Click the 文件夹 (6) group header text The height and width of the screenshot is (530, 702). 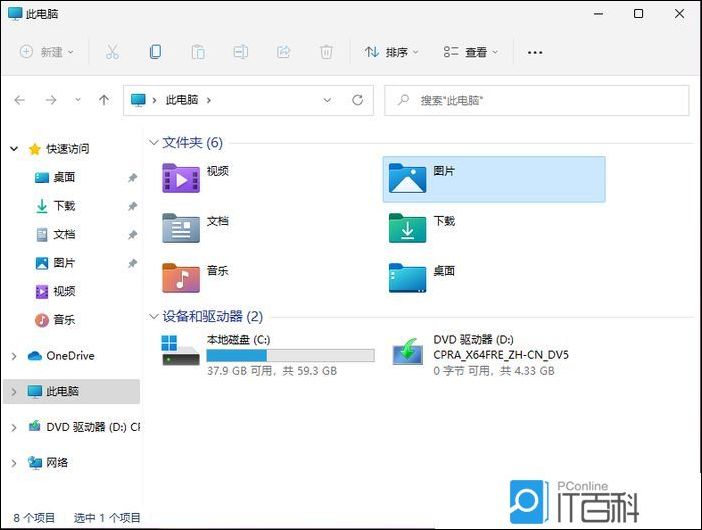(x=193, y=142)
